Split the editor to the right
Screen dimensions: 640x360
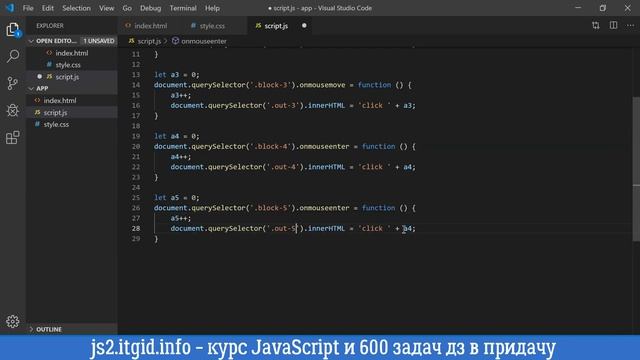tap(613, 25)
